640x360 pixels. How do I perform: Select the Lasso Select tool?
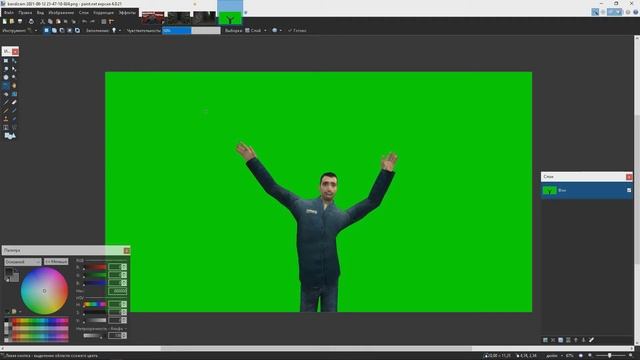(x=6, y=69)
